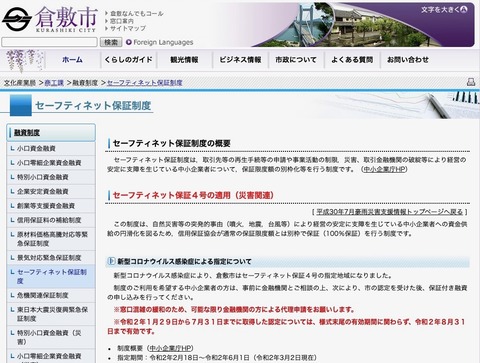Click セーフティネット保証４号の適用 red heading
This screenshot has height=363, width=480.
pyautogui.click(x=193, y=195)
